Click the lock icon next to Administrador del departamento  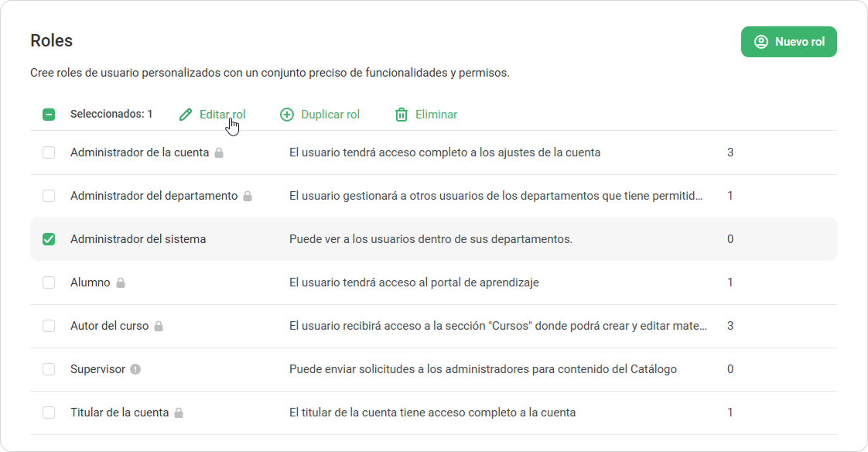tap(248, 197)
